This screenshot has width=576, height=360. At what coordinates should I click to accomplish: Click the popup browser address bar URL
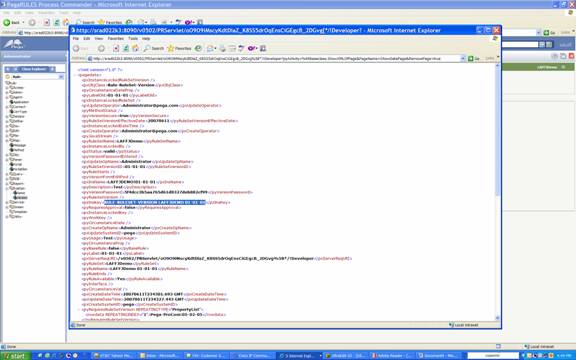coord(274,58)
